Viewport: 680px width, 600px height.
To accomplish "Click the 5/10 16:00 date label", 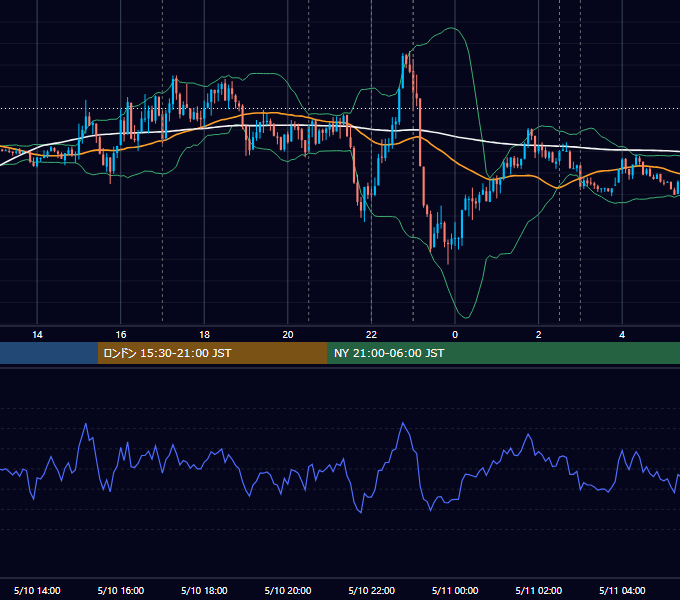I will [x=121, y=590].
